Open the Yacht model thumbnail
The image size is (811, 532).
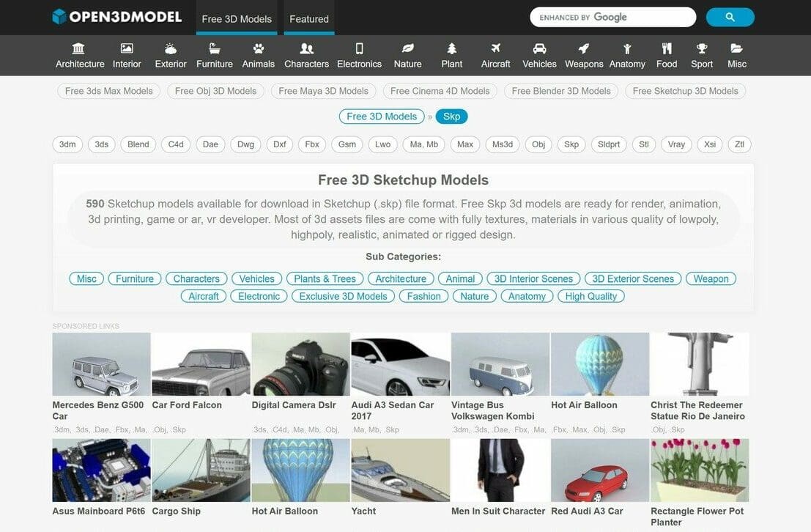pyautogui.click(x=400, y=470)
